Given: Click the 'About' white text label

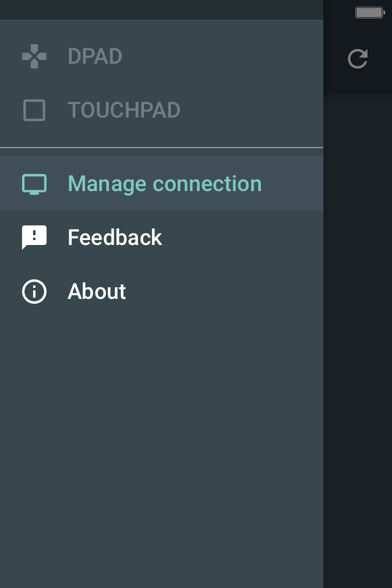Looking at the screenshot, I should click(x=97, y=292).
